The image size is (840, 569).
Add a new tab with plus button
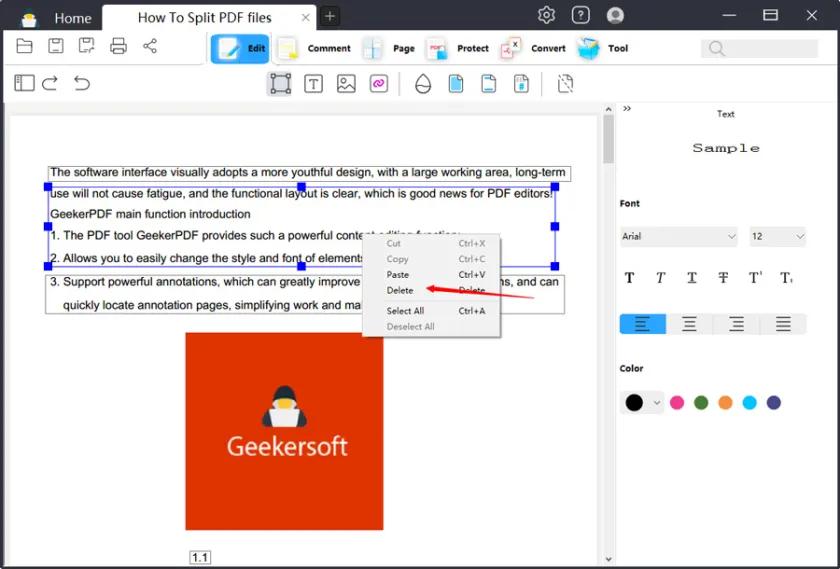click(330, 17)
